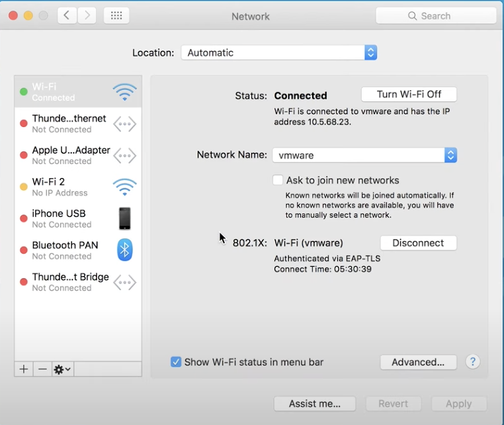Select the Wi-Fi 2 service

[x=78, y=187]
